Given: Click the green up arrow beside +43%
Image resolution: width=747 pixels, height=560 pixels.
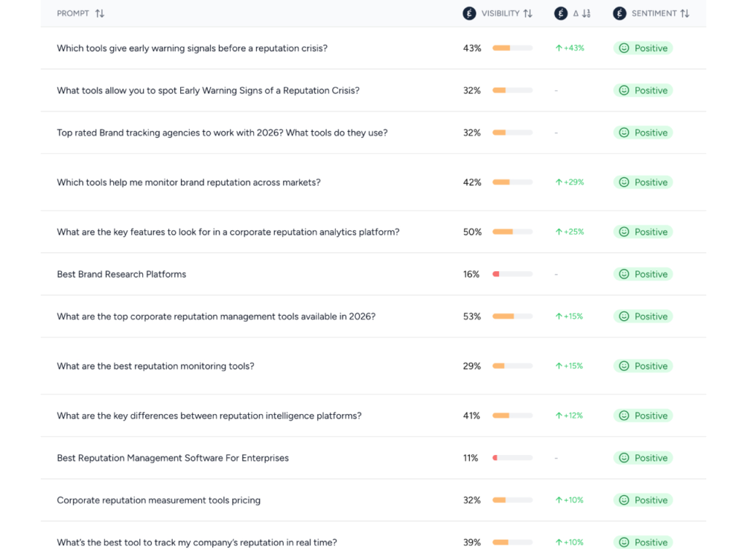Looking at the screenshot, I should 559,48.
